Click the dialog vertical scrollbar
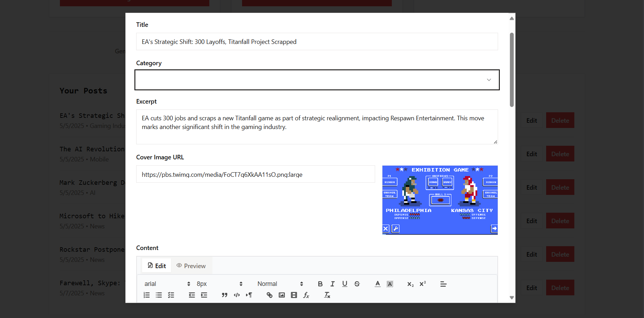Image resolution: width=644 pixels, height=318 pixels. [x=512, y=70]
